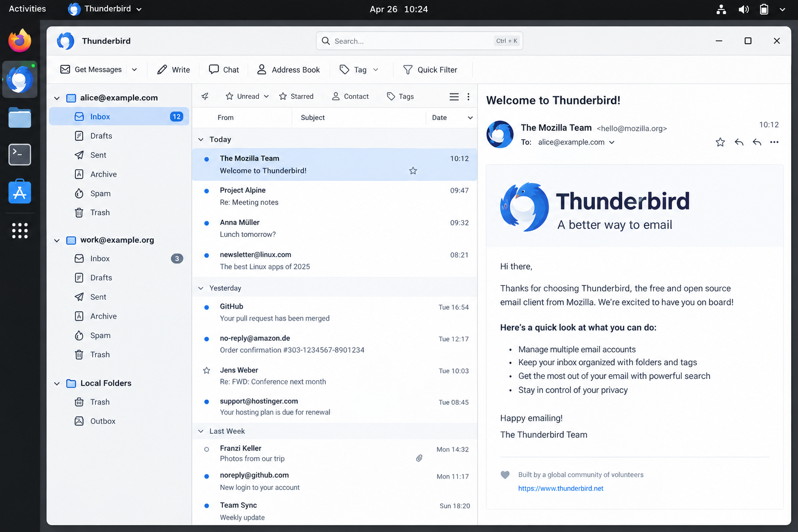The image size is (798, 532).
Task: Open Get Messages dropdown arrow
Action: pyautogui.click(x=135, y=70)
